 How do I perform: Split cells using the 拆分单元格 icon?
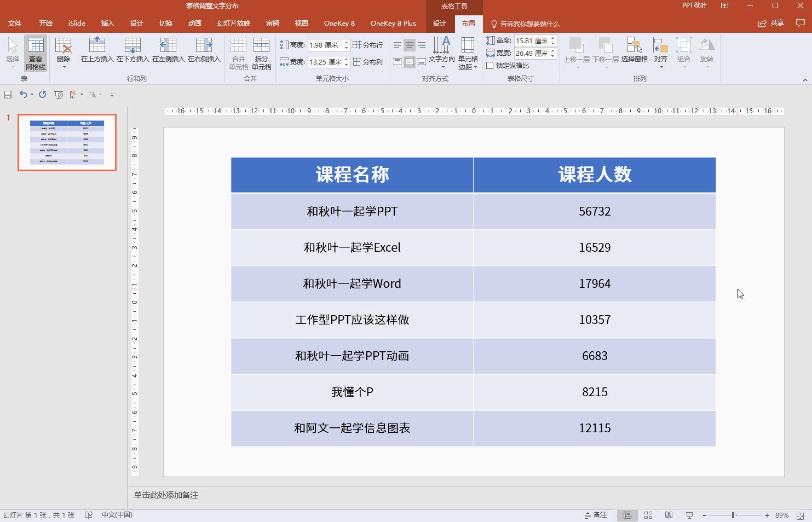pyautogui.click(x=261, y=52)
